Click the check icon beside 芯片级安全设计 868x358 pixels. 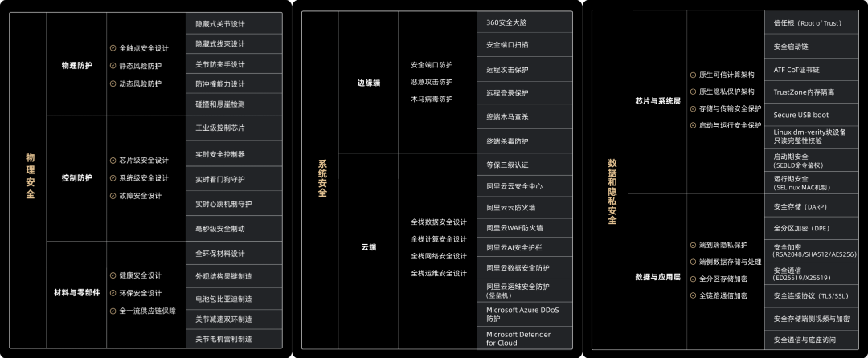(113, 161)
